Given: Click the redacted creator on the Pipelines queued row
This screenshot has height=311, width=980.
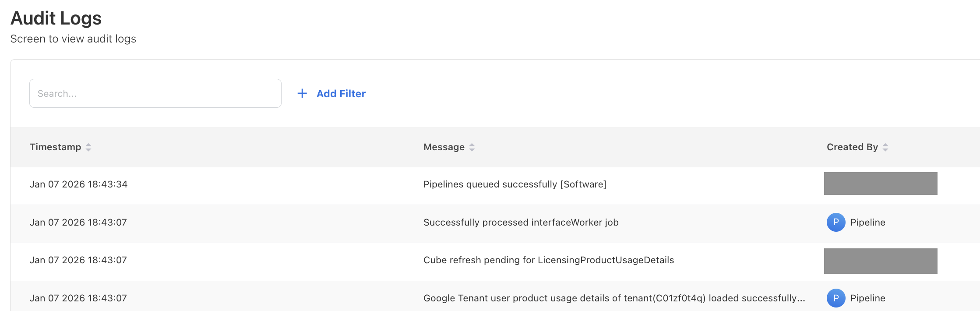Looking at the screenshot, I should pos(880,184).
